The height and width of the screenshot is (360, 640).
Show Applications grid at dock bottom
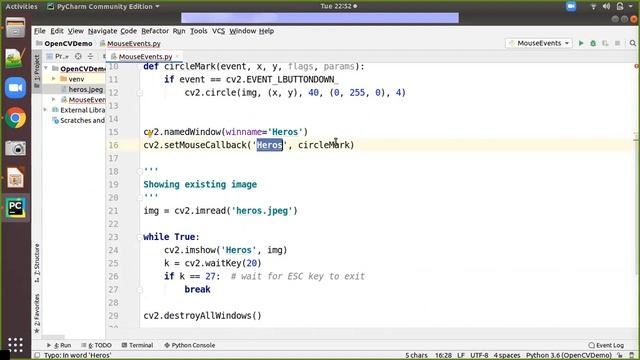tap(16, 345)
